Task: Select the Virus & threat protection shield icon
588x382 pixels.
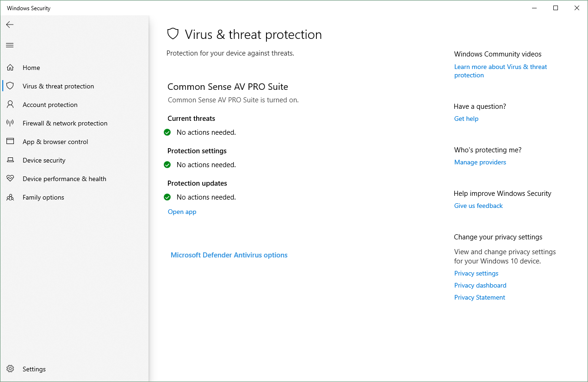Action: tap(10, 86)
